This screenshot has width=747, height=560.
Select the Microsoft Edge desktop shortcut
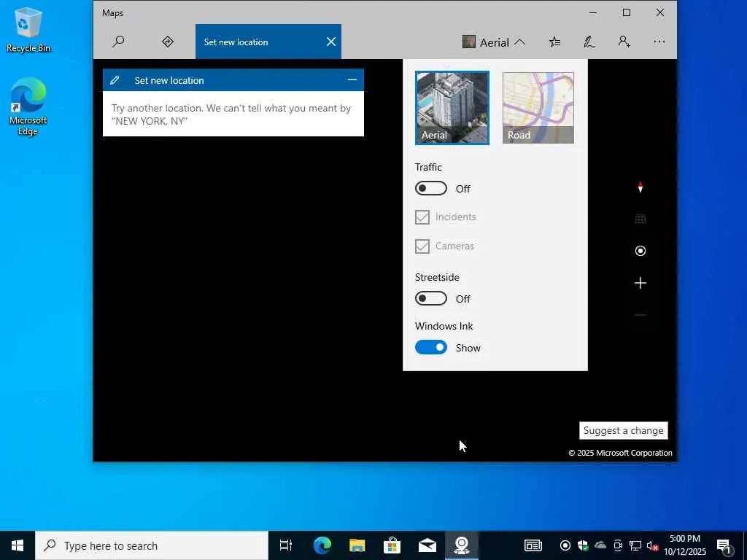[x=28, y=106]
